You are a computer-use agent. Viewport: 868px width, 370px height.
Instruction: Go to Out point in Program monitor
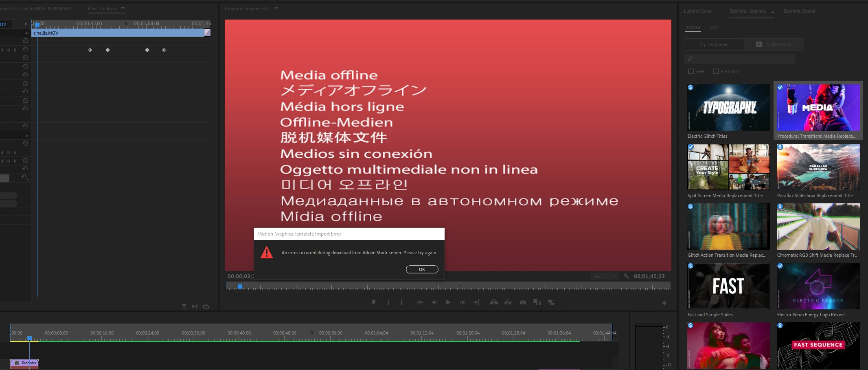(x=476, y=302)
